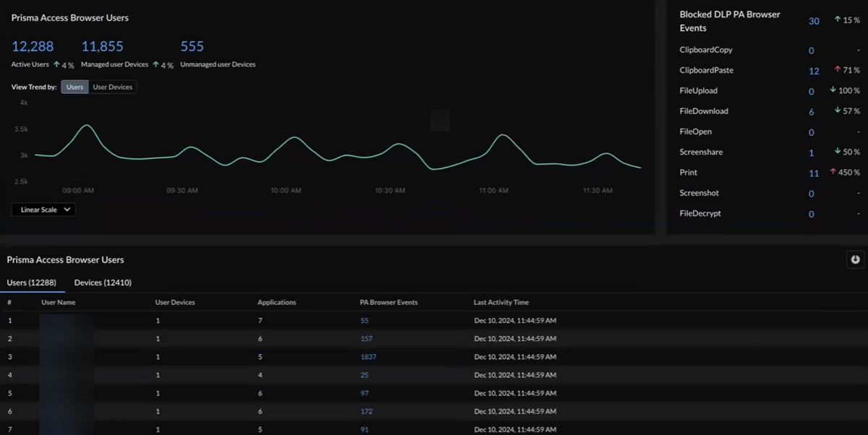Open the 1837 PA Browser Events link
The height and width of the screenshot is (435, 868).
[368, 357]
